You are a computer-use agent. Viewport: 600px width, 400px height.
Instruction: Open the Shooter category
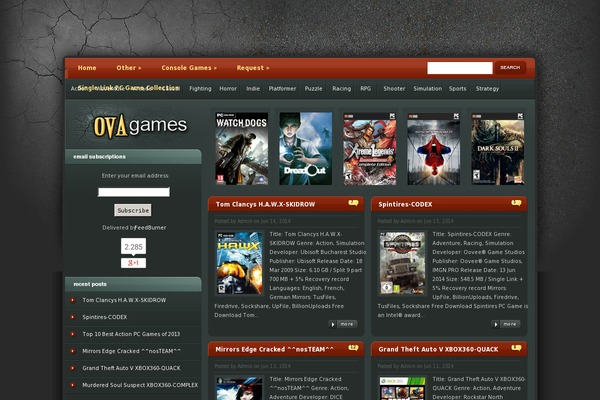394,88
